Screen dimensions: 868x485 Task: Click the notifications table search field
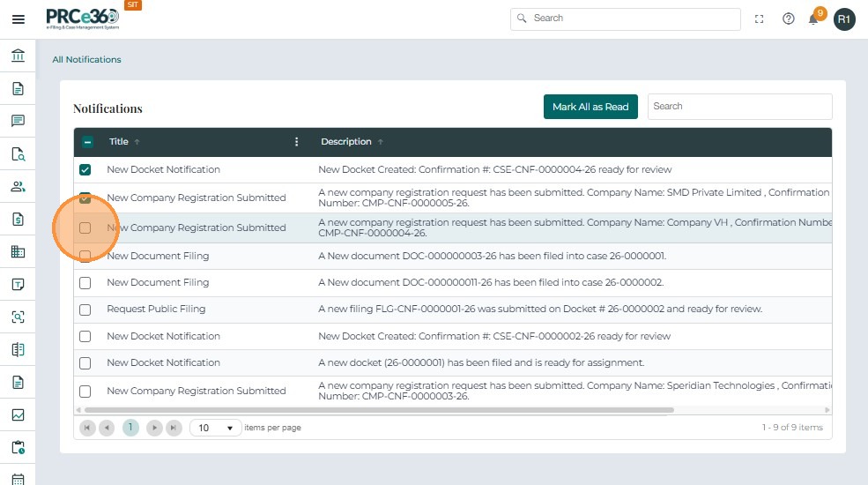[739, 107]
